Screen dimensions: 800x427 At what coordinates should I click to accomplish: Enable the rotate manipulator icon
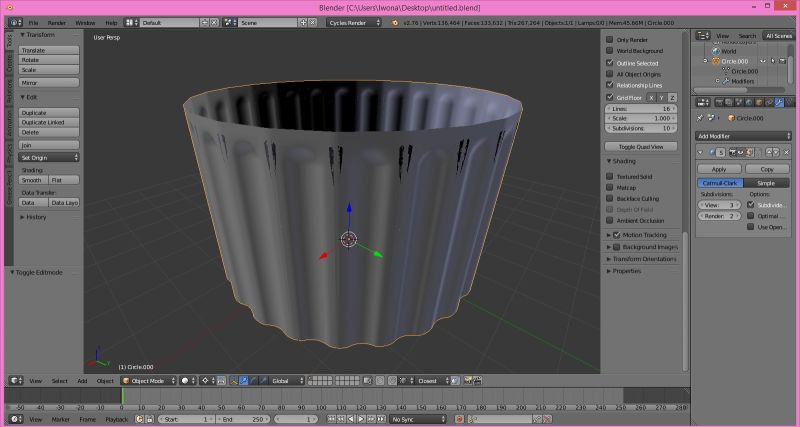click(x=254, y=381)
